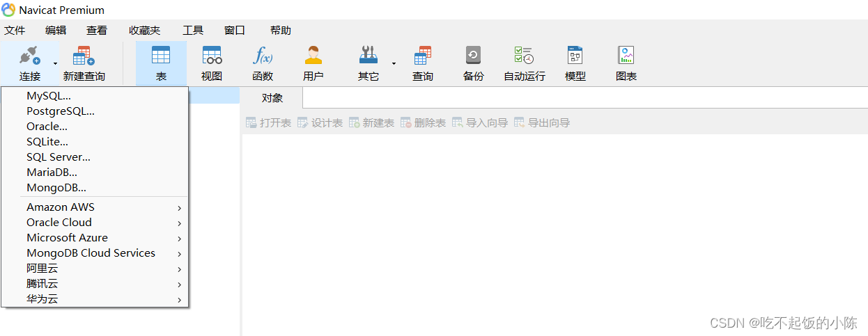
Task: Open the 自动运行 (Automation) toolbar icon
Action: (524, 56)
